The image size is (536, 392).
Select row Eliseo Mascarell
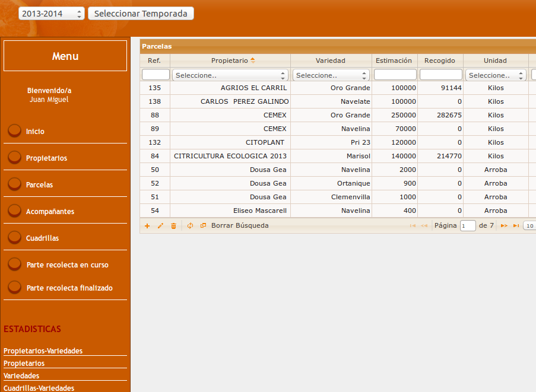click(338, 211)
